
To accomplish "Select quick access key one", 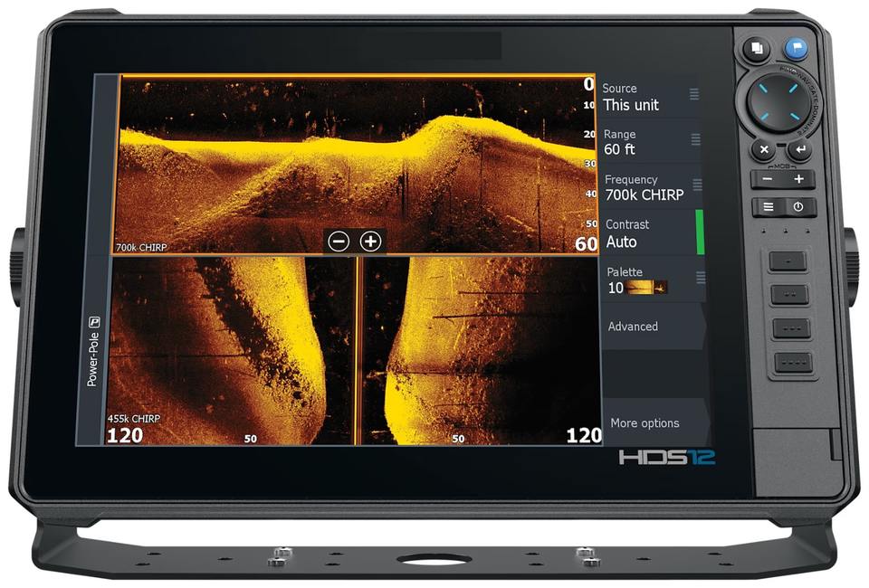I will pyautogui.click(x=788, y=260).
